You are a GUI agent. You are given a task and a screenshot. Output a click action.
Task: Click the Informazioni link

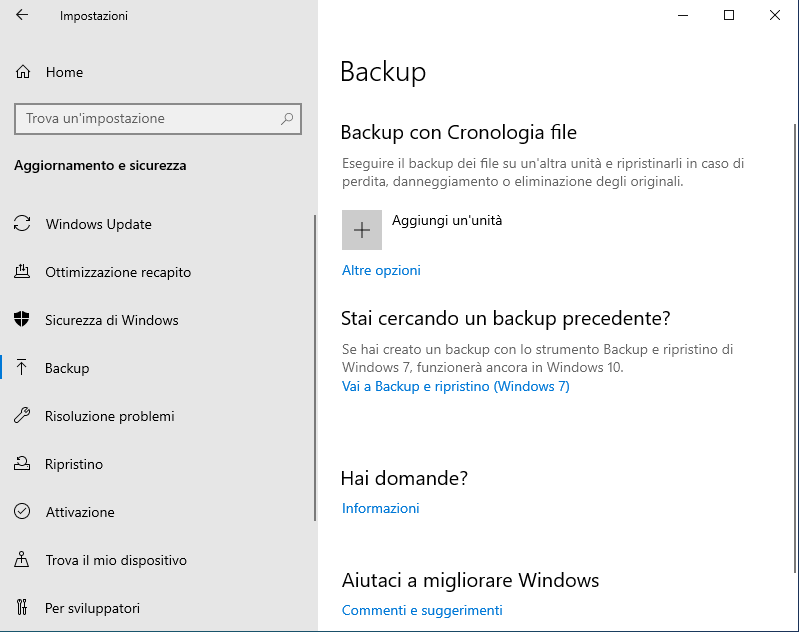click(380, 508)
